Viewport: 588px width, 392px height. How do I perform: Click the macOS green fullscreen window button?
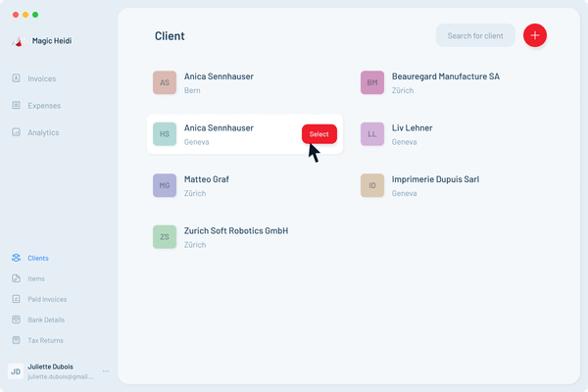[x=35, y=15]
